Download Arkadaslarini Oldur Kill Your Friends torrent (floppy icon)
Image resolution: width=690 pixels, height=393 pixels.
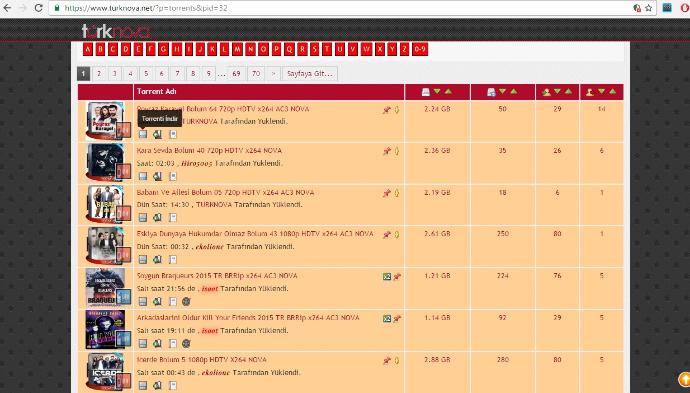(x=143, y=343)
